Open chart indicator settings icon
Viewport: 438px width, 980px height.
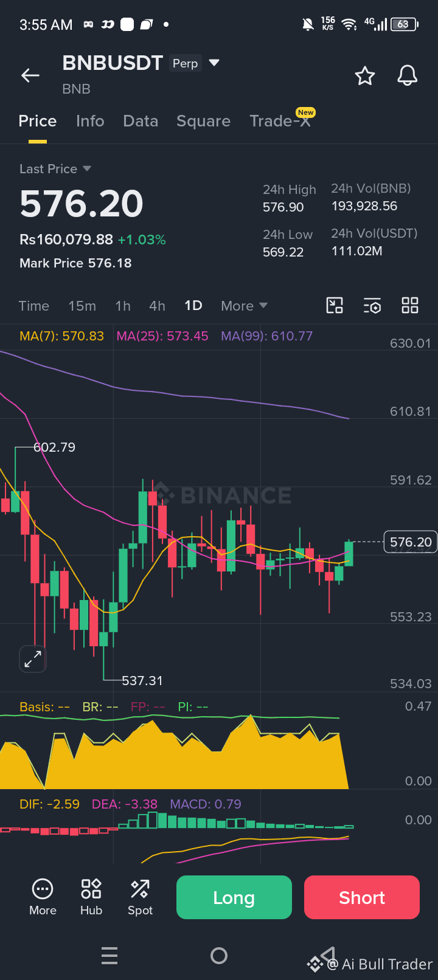tap(372, 306)
